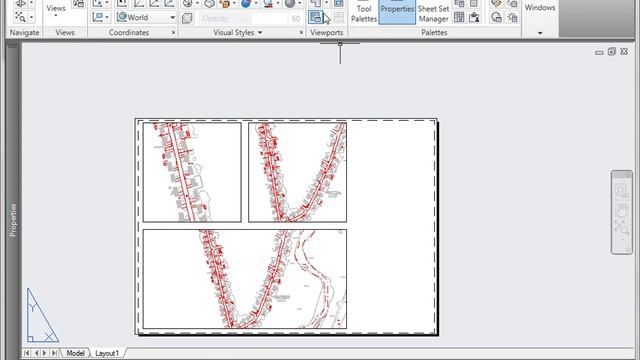The image size is (640, 360).
Task: Click the previous-tab arrow in layout tab bar
Action: click(x=36, y=353)
